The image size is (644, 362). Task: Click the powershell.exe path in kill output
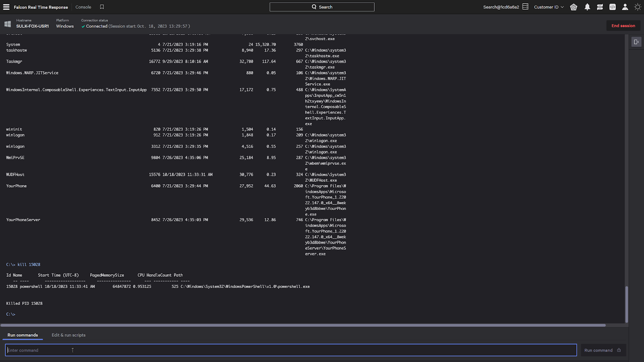tap(245, 287)
